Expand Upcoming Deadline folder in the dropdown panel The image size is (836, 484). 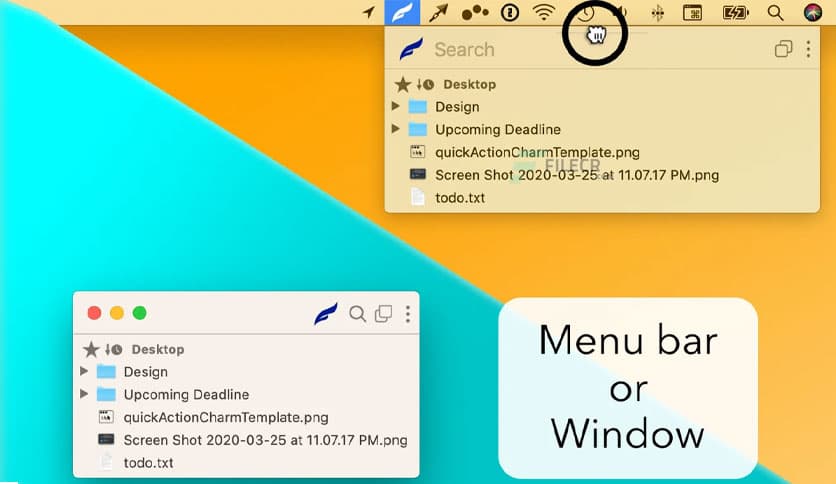point(396,128)
